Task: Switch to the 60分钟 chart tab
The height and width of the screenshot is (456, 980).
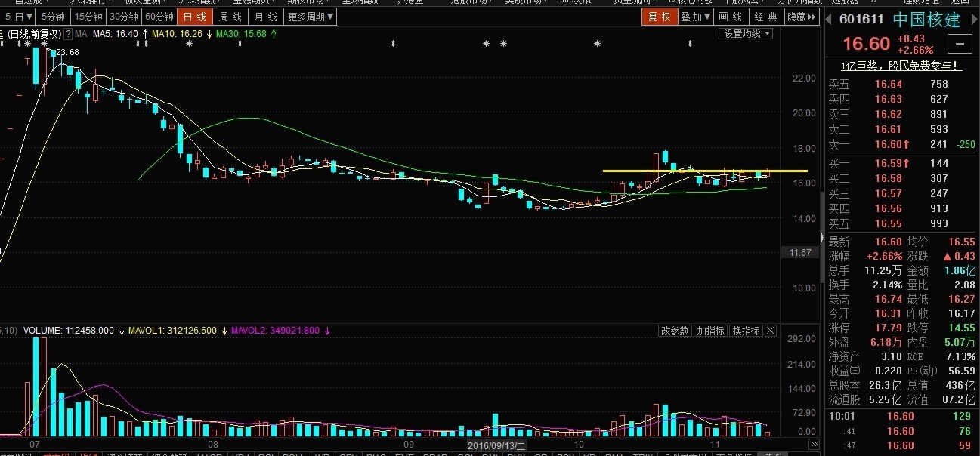Action: pyautogui.click(x=159, y=17)
